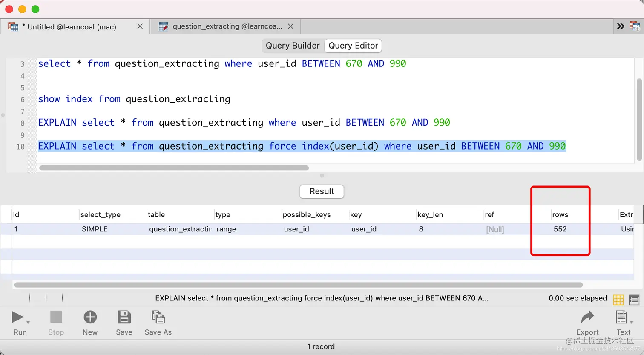Click the 1 record status text

[321, 347]
